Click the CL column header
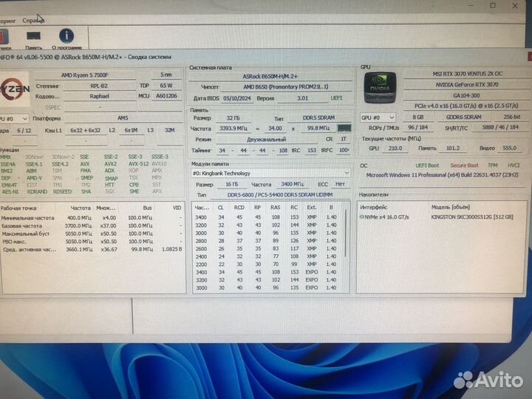This screenshot has height=399, width=532. click(220, 208)
